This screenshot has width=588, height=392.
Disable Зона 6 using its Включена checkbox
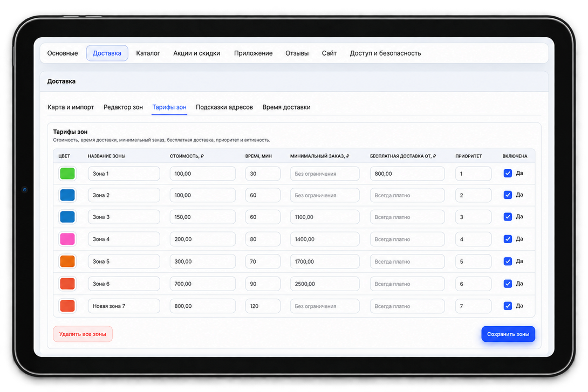508,284
